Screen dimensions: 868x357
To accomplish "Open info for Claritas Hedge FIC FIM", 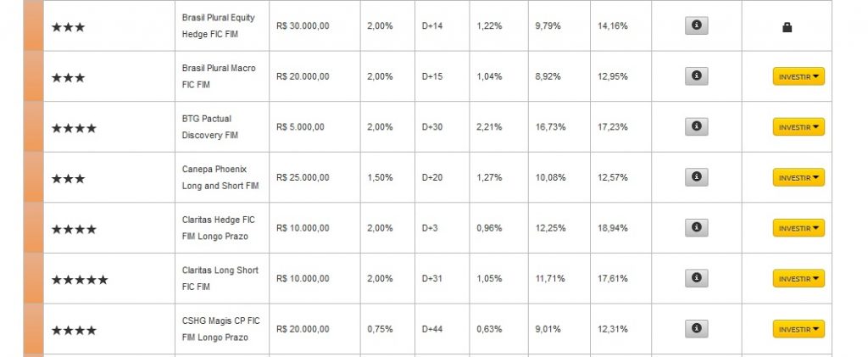I will click(x=696, y=228).
